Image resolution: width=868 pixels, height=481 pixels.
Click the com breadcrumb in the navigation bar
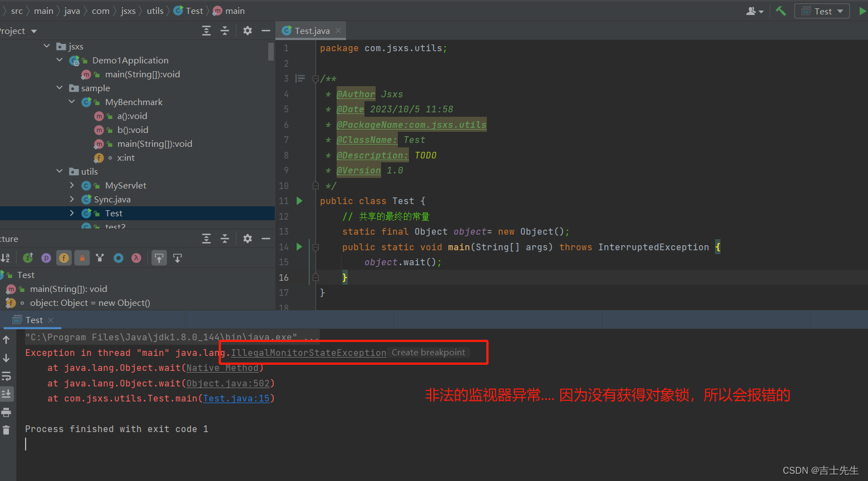pyautogui.click(x=101, y=11)
